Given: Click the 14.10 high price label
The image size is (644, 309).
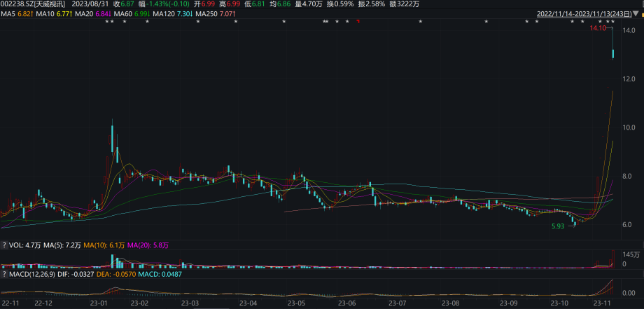Looking at the screenshot, I should pos(598,29).
